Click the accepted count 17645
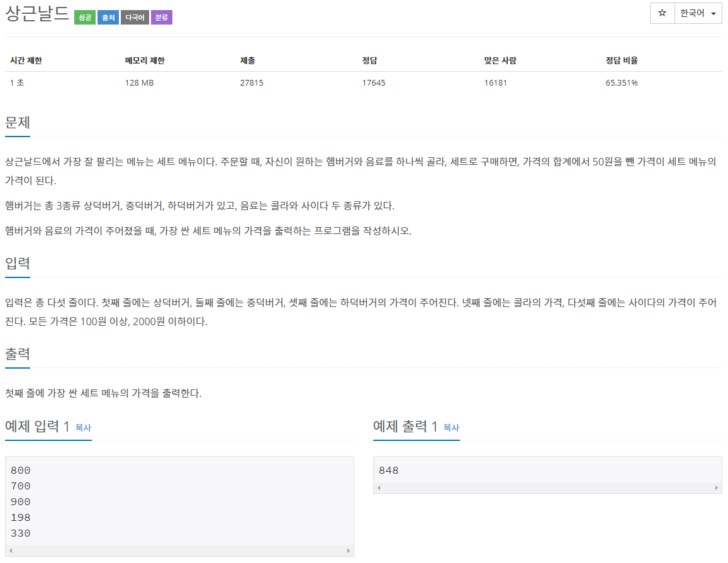 click(x=374, y=82)
